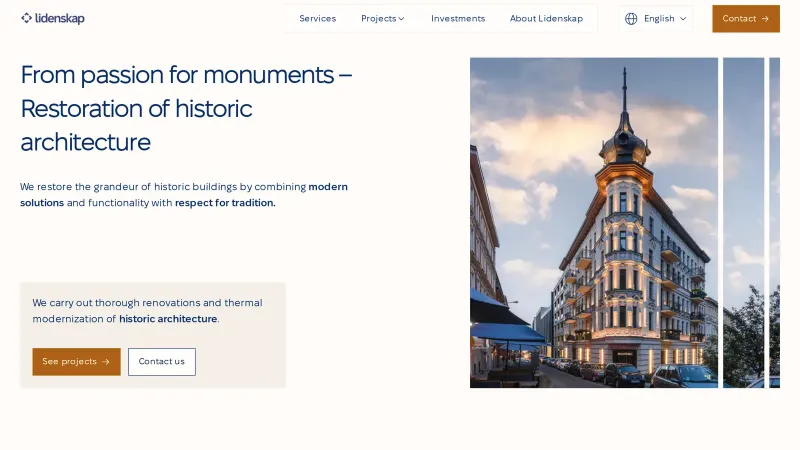Open About Lidenskap in the navigation
800x450 pixels.
546,18
